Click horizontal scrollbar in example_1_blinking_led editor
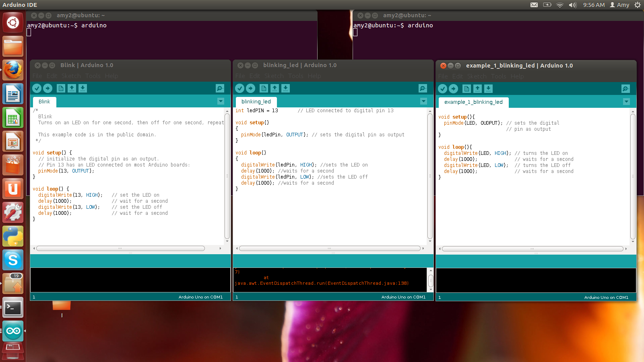This screenshot has width=644, height=362. point(533,249)
